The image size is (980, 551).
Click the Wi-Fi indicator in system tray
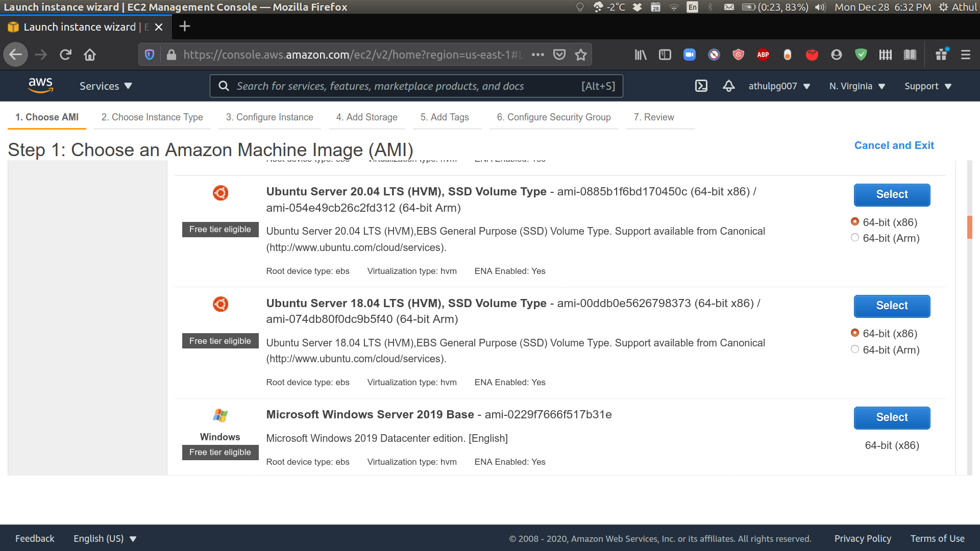[674, 7]
